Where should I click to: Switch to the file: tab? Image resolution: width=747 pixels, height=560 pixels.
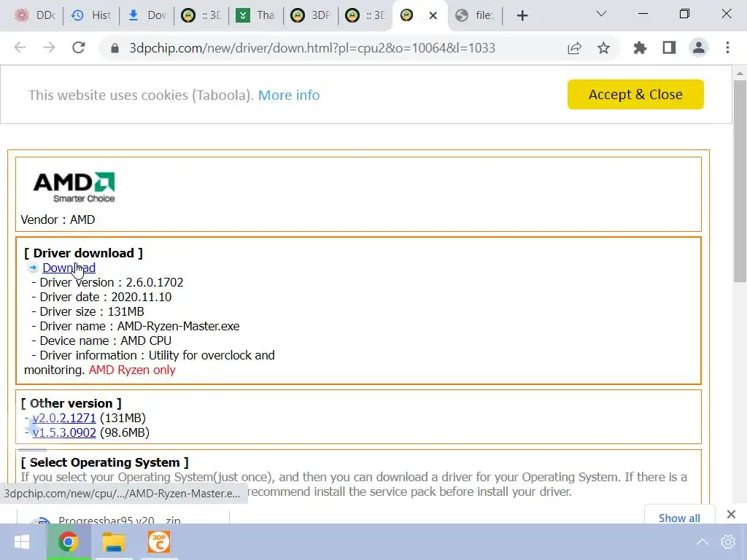[474, 16]
